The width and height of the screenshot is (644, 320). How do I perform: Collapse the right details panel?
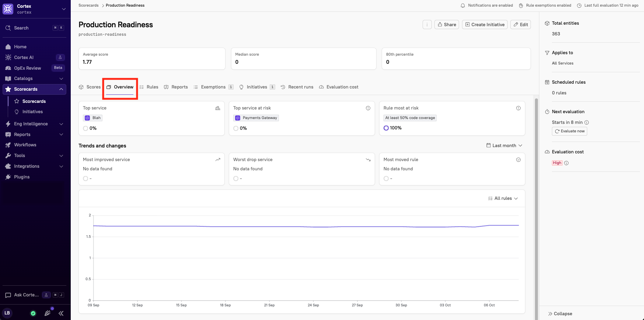[560, 314]
